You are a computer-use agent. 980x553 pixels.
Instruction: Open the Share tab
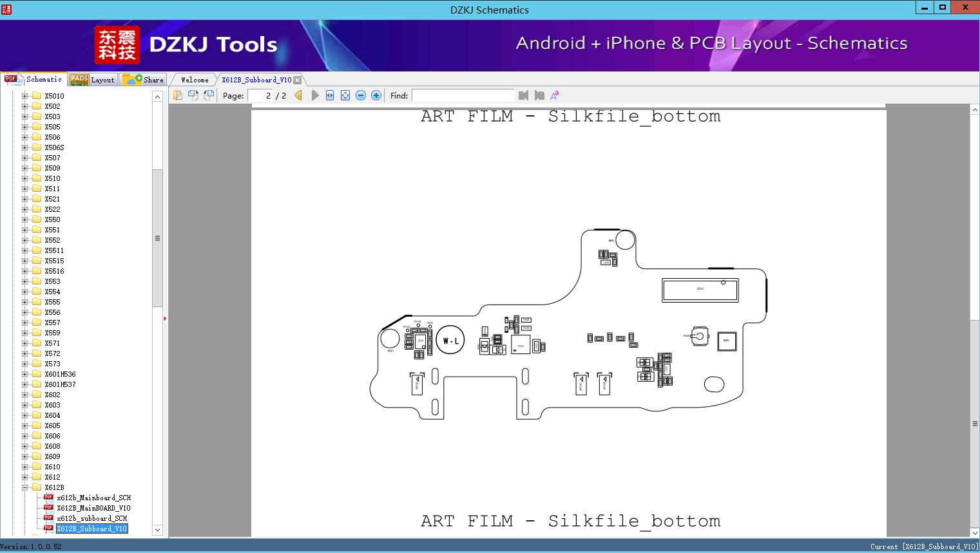coord(143,79)
